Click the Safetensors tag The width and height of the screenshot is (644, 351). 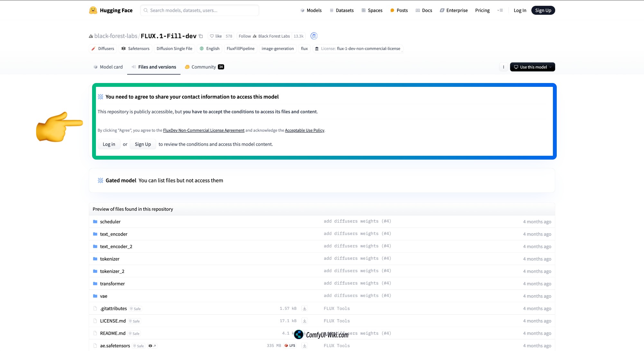point(135,49)
